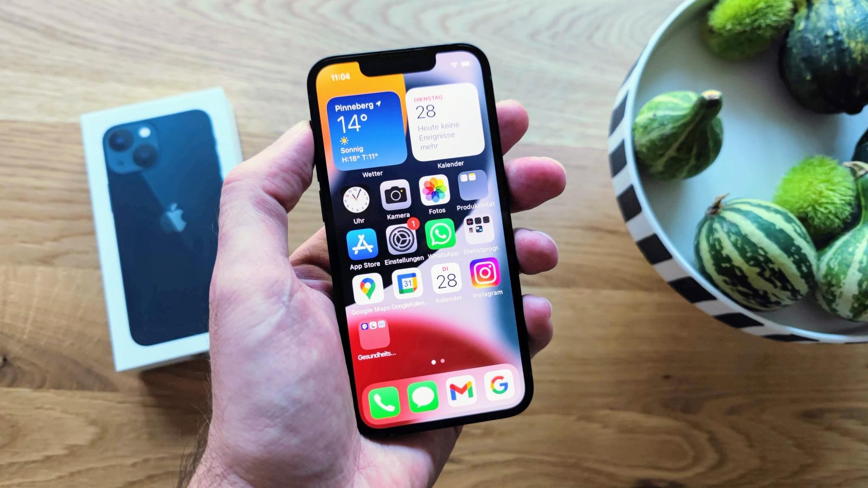Switch to second home screen page
This screenshot has width=868, height=488.
[x=443, y=361]
